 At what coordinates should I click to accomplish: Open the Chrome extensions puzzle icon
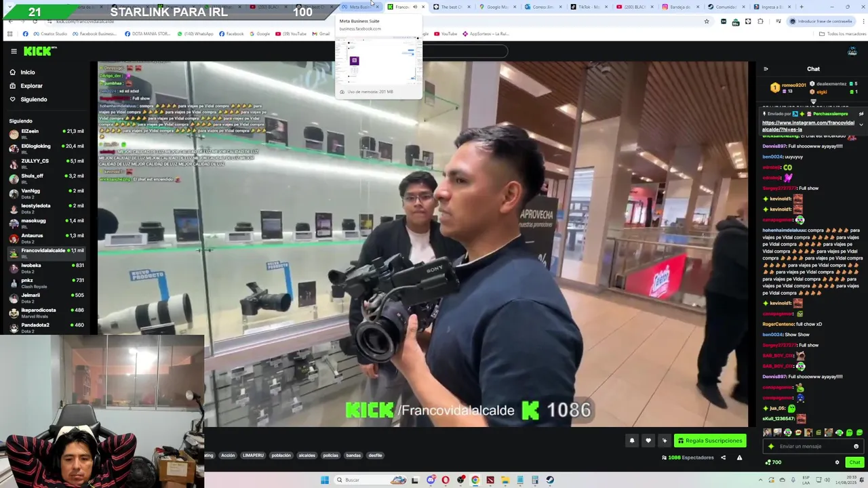click(760, 22)
